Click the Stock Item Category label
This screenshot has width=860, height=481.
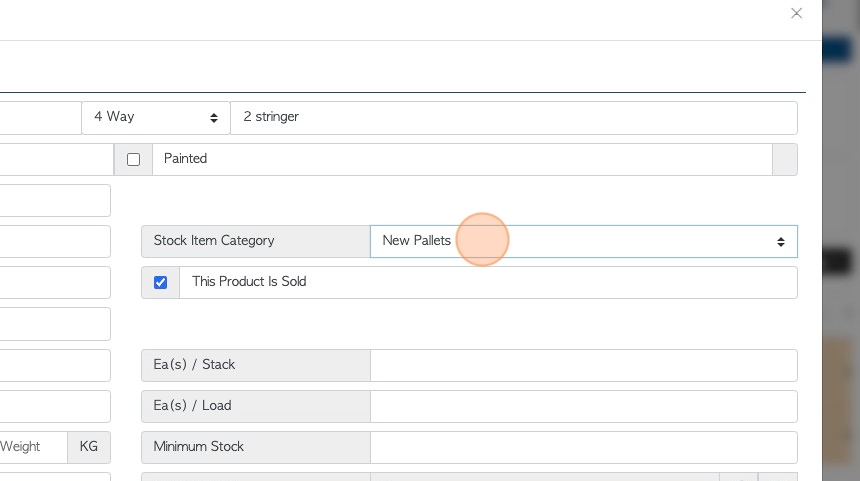(x=214, y=240)
